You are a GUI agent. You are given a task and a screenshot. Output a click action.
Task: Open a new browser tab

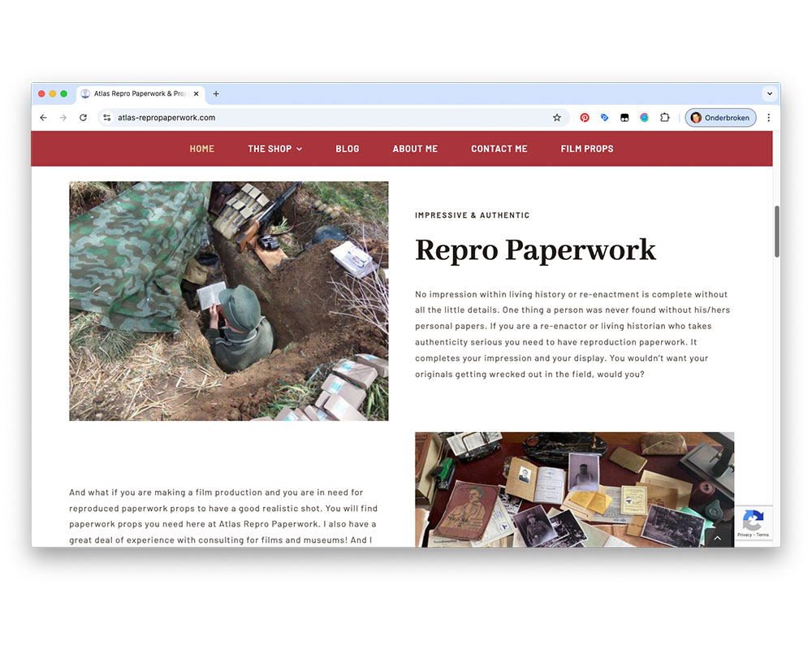[216, 94]
